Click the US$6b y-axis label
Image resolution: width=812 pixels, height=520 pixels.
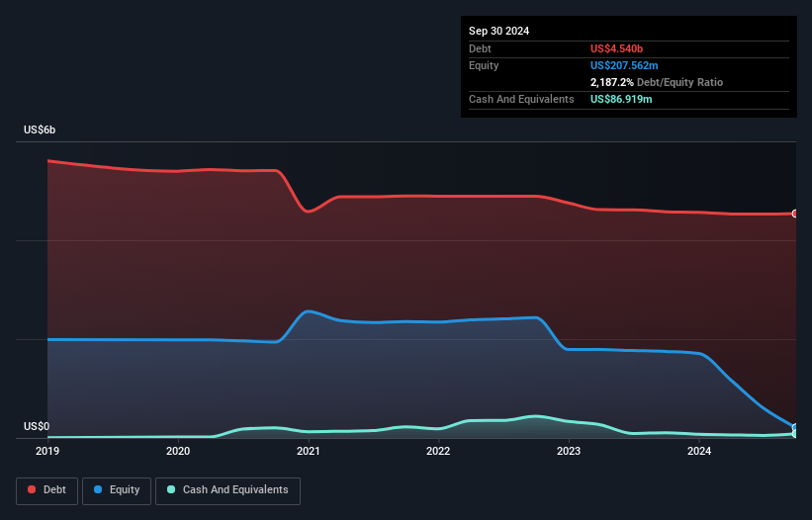(40, 130)
